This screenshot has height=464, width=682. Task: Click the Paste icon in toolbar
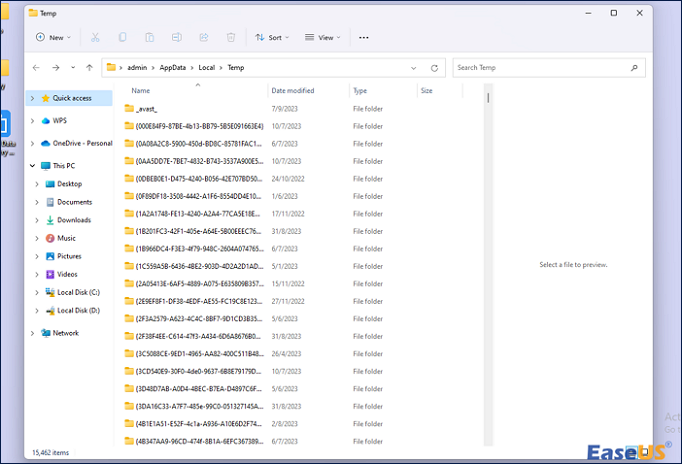coord(149,37)
